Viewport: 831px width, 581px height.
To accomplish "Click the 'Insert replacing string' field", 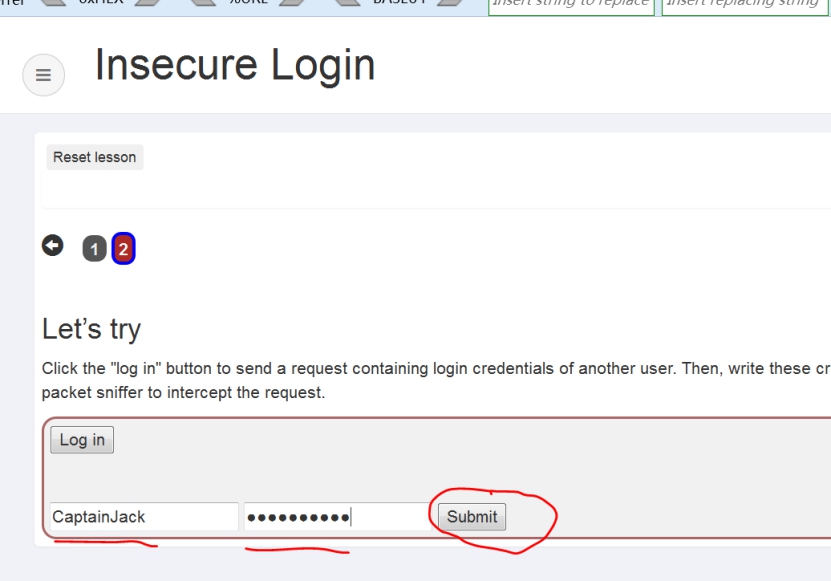I will (x=745, y=7).
